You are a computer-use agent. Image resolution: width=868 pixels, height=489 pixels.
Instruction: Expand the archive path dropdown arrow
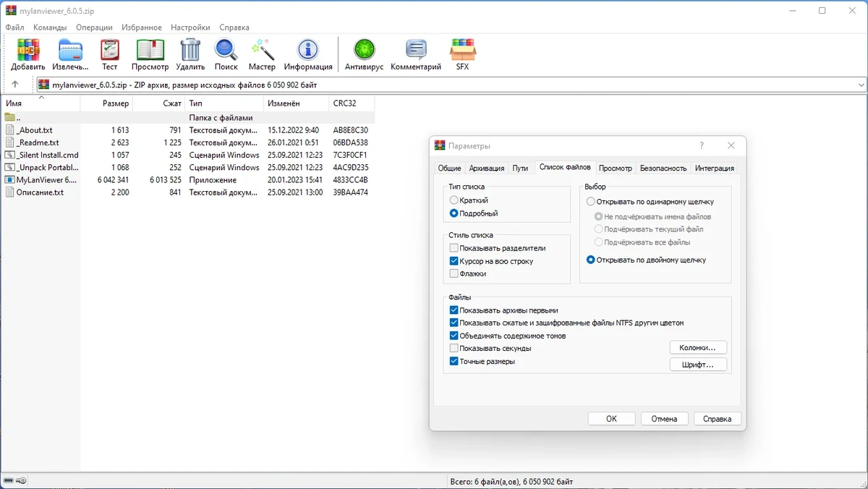(x=861, y=85)
